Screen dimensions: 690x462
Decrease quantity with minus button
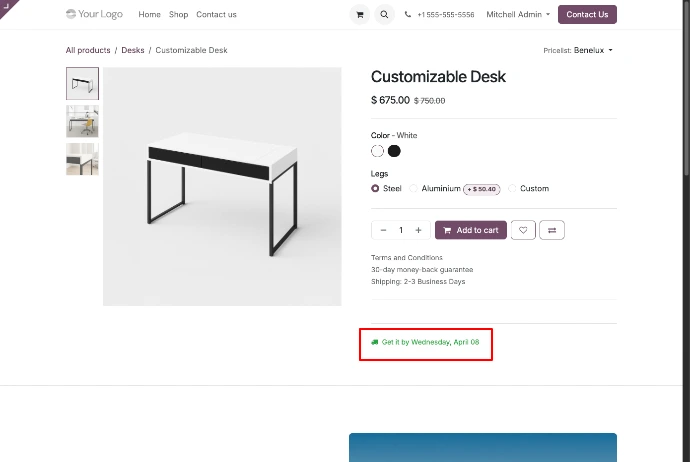[x=383, y=230]
